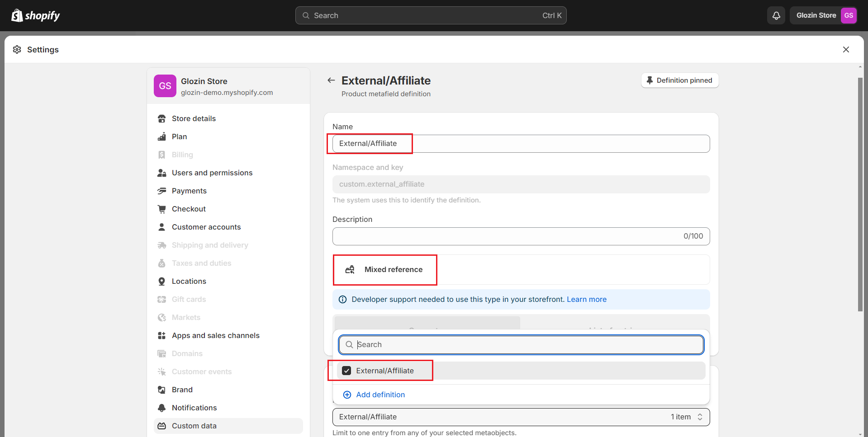Go to Notifications settings
Screen dimensions: 868x437
194,408
